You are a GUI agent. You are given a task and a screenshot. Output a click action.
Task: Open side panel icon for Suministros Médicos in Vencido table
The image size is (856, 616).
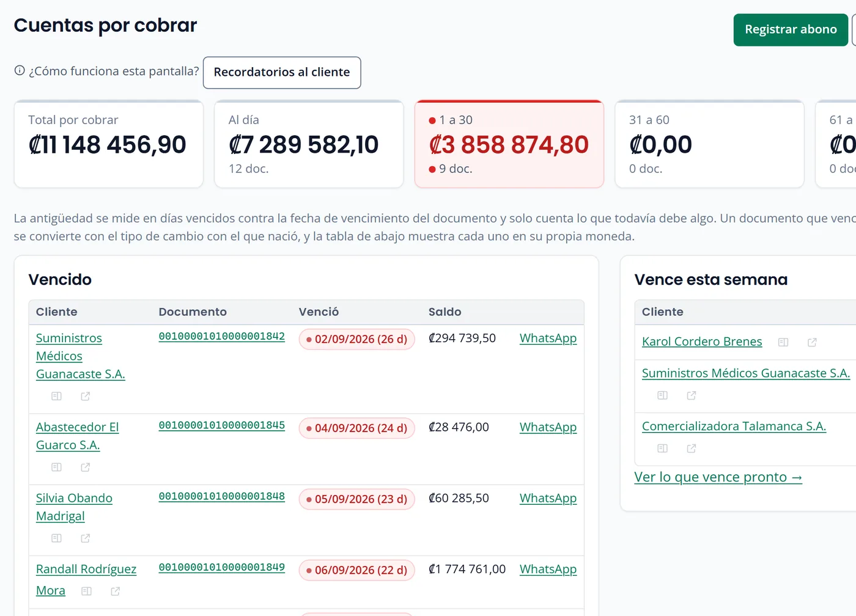pos(56,396)
